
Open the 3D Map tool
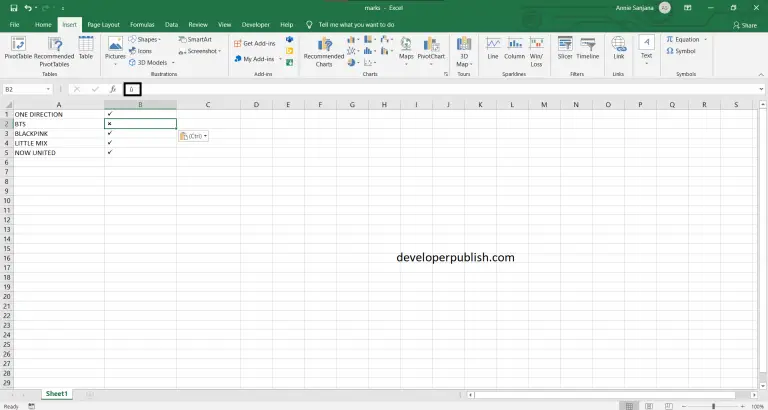click(463, 49)
